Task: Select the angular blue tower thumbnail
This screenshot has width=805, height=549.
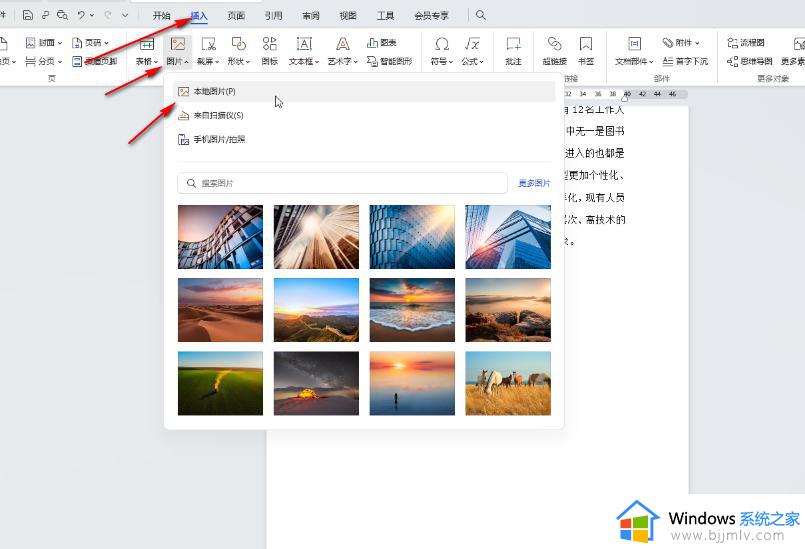Action: pos(508,237)
